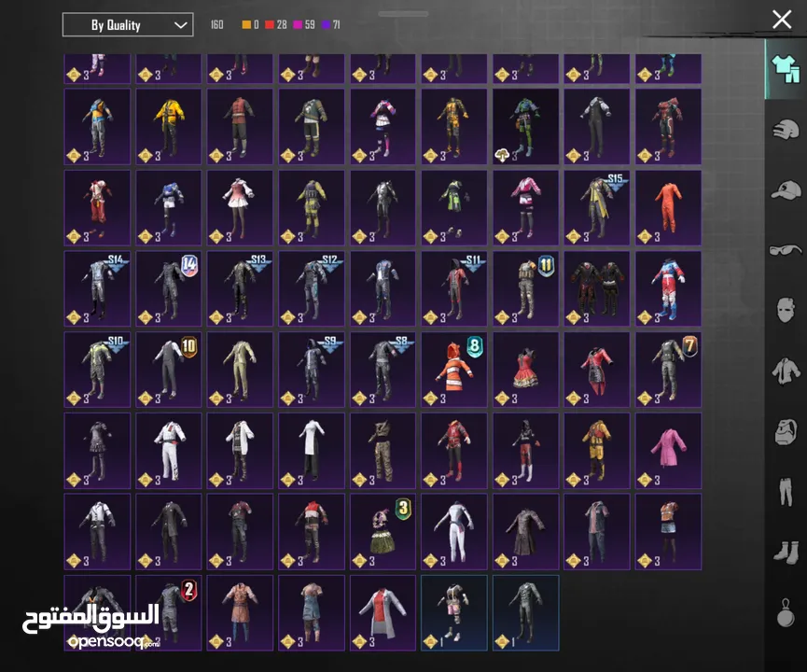Select the blue-tile outfit with pink shorts
Viewport: 807px width, 672px height.
pos(454,613)
